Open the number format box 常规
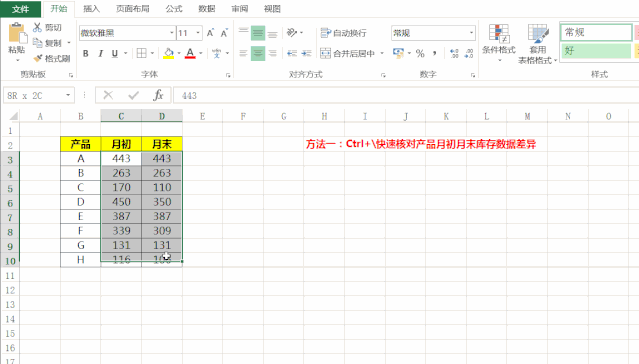Screen dimensions: 639x364 433,33
